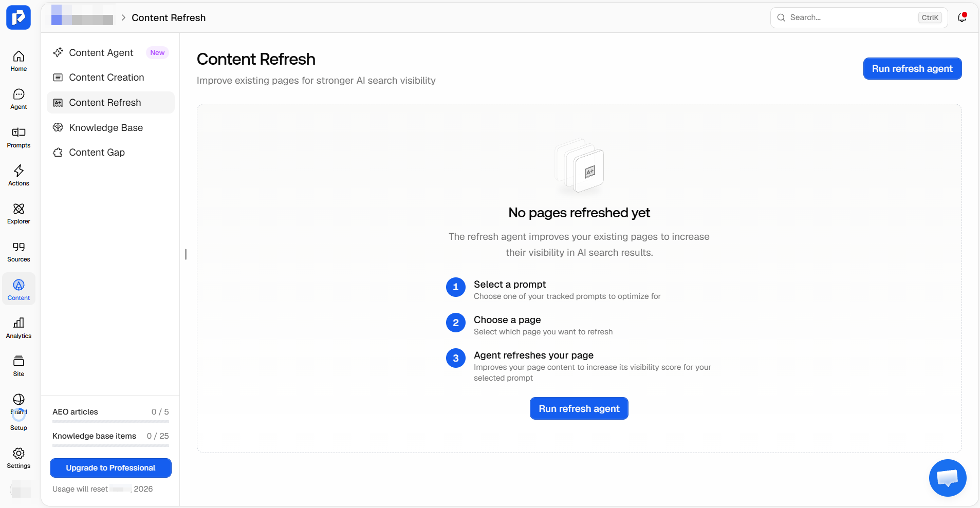Image resolution: width=980 pixels, height=508 pixels.
Task: Click Agent refreshes your page step
Action: [x=579, y=366]
